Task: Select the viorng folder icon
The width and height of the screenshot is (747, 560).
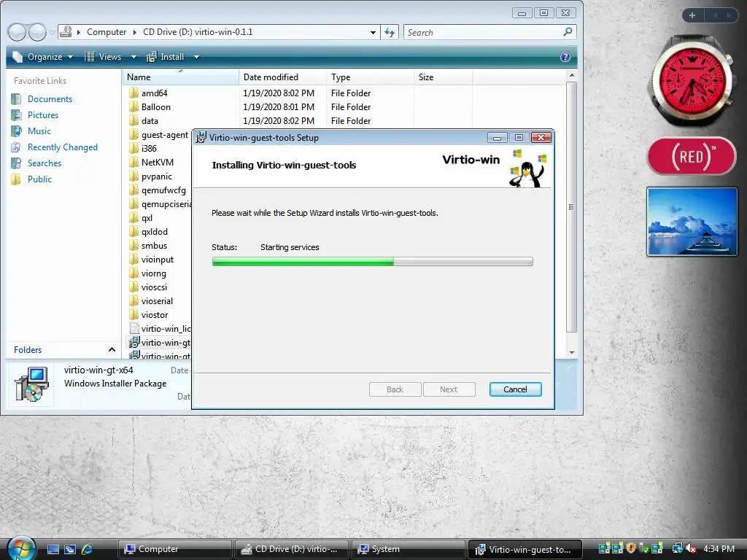Action: pyautogui.click(x=134, y=273)
